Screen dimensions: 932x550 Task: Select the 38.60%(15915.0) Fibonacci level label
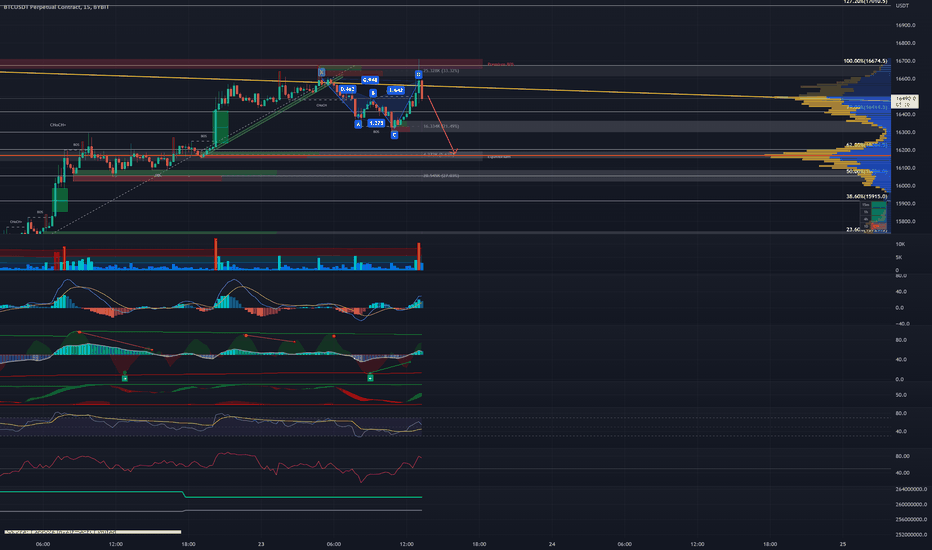tap(867, 196)
